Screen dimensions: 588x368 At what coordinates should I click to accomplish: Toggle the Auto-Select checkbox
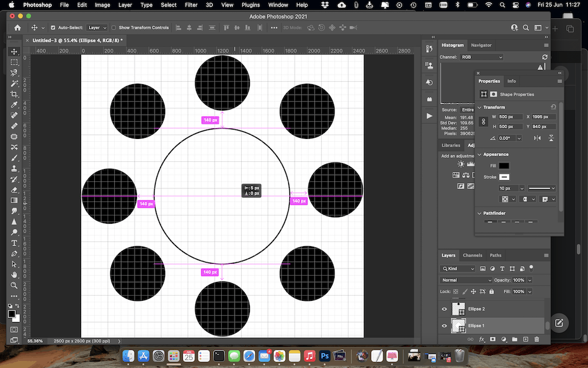click(53, 28)
